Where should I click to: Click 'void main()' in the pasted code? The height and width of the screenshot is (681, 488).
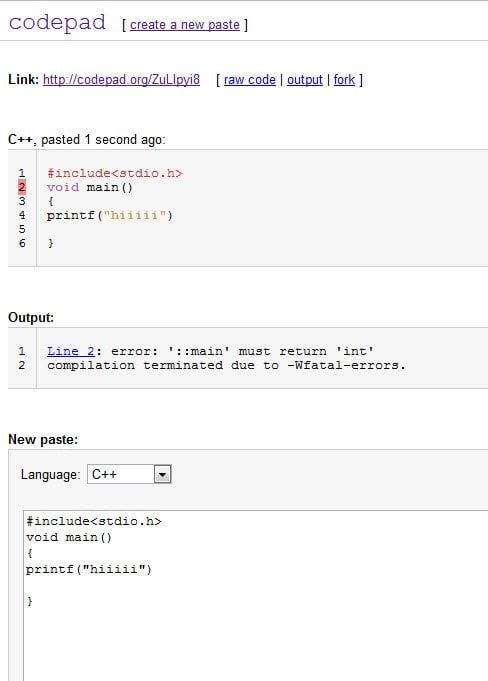click(90, 188)
